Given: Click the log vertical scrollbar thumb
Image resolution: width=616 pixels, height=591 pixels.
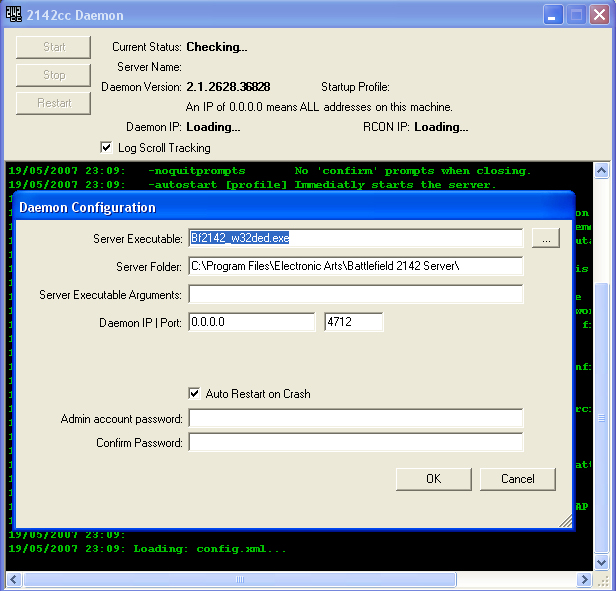Looking at the screenshot, I should tap(601, 418).
